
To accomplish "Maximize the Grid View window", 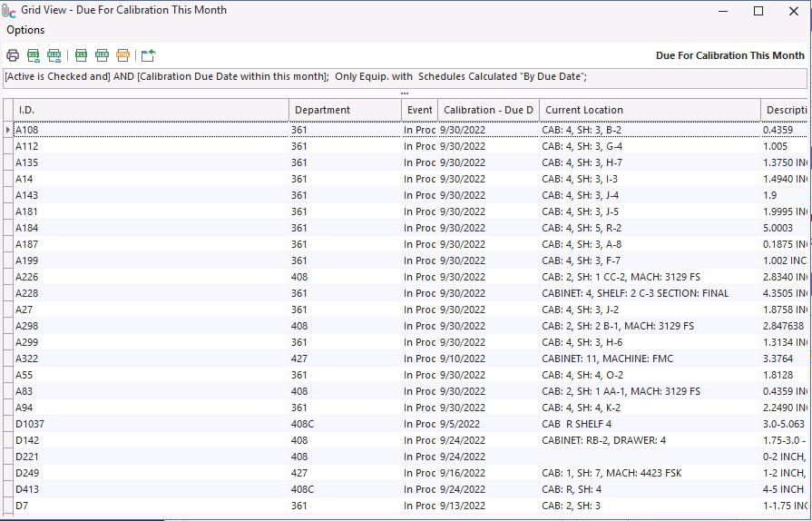I will [x=758, y=11].
